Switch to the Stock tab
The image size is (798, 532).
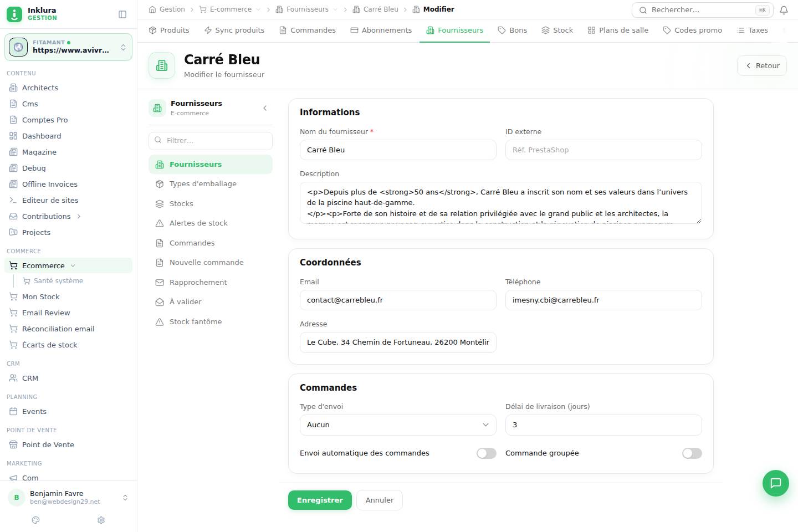(557, 30)
